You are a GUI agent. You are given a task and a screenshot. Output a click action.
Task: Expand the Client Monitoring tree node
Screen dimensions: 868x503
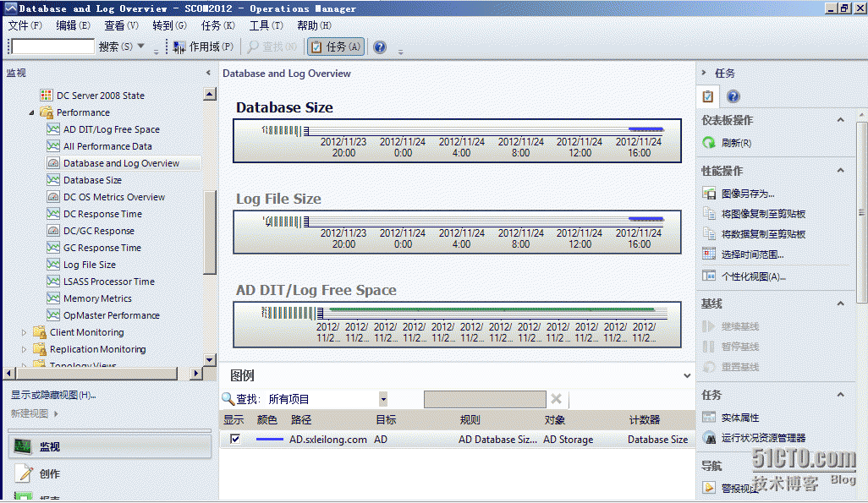coord(24,332)
